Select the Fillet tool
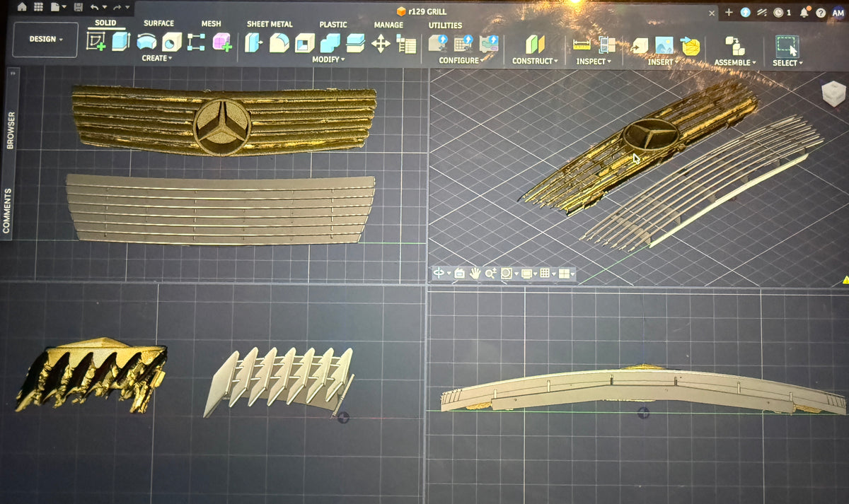The height and width of the screenshot is (504, 849). pos(279,44)
